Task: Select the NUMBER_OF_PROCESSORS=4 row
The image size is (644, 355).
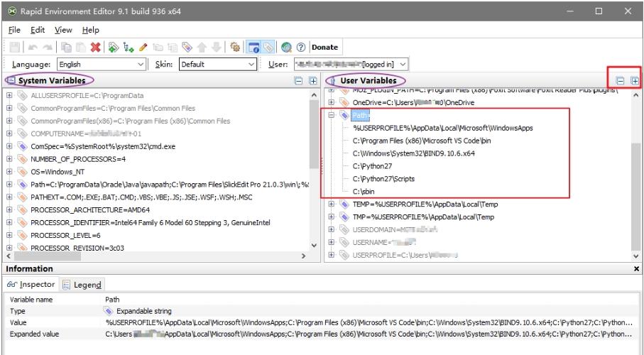Action: 78,159
